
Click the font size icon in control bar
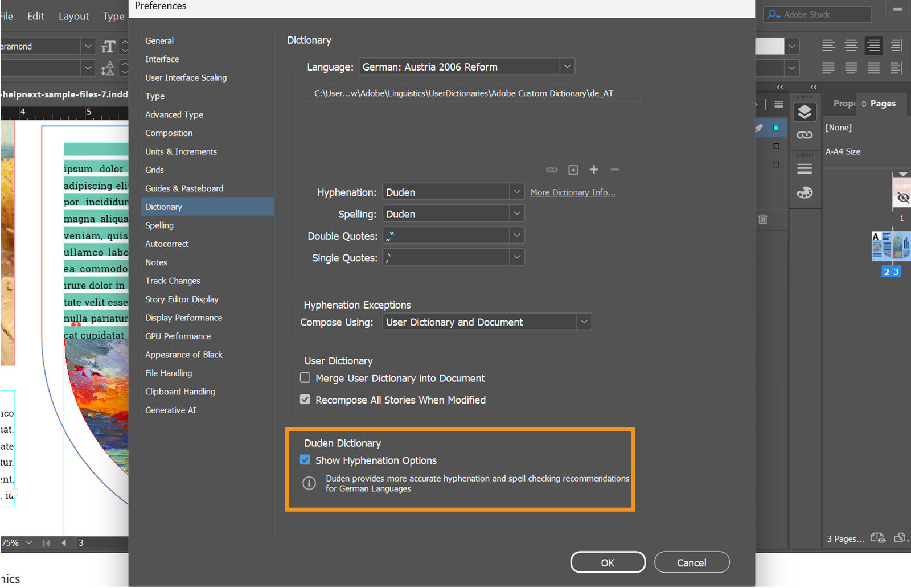108,46
